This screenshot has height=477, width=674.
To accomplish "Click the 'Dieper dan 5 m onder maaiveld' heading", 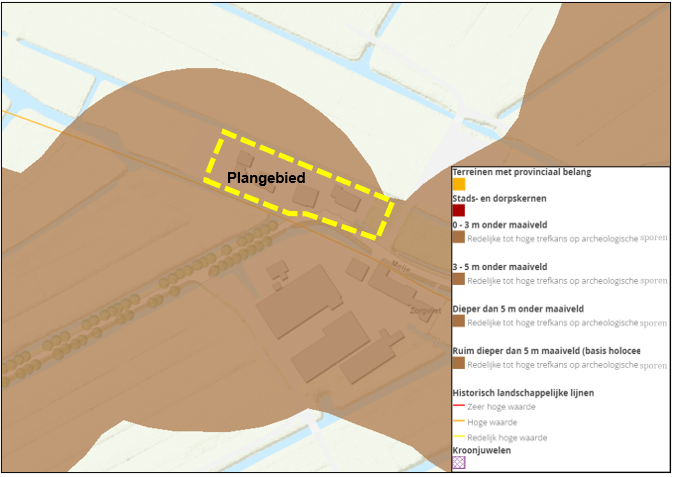I will [x=518, y=309].
